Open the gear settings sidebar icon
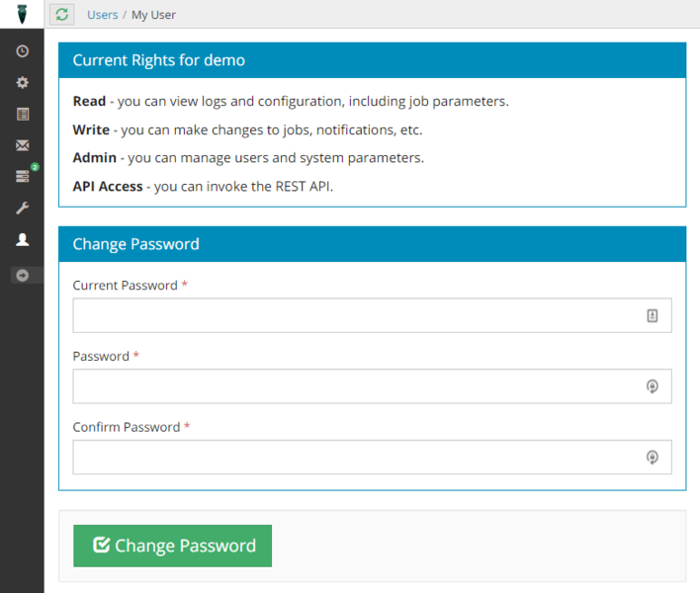 [x=23, y=83]
